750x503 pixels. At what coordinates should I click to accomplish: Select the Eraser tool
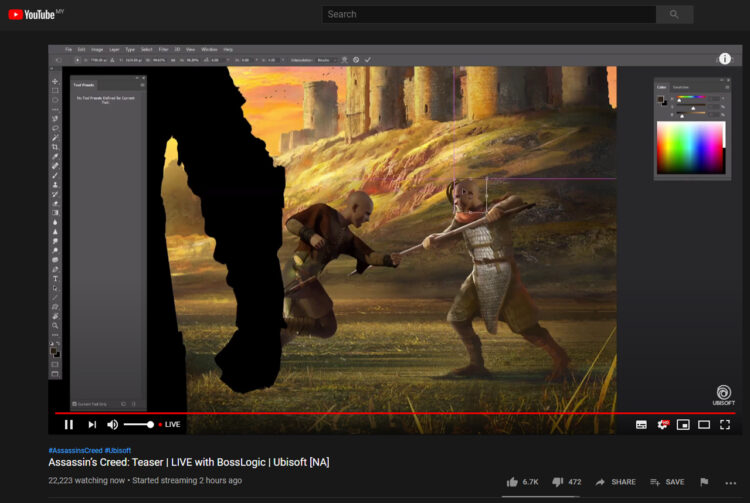tap(55, 203)
